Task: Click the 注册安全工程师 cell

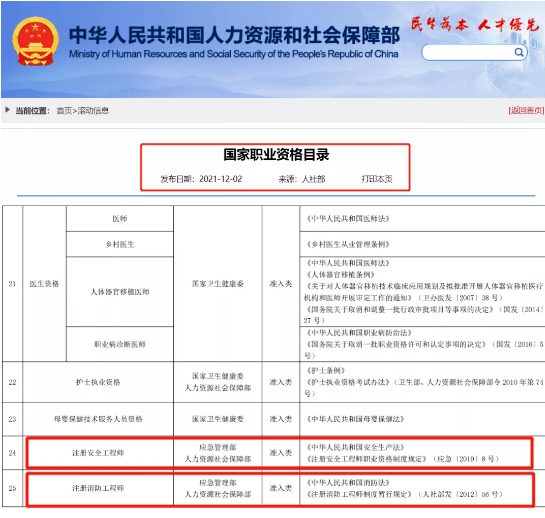Action: [98, 453]
